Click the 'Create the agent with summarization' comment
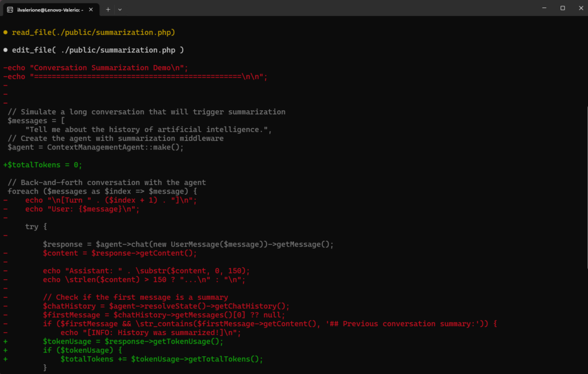 [115, 138]
